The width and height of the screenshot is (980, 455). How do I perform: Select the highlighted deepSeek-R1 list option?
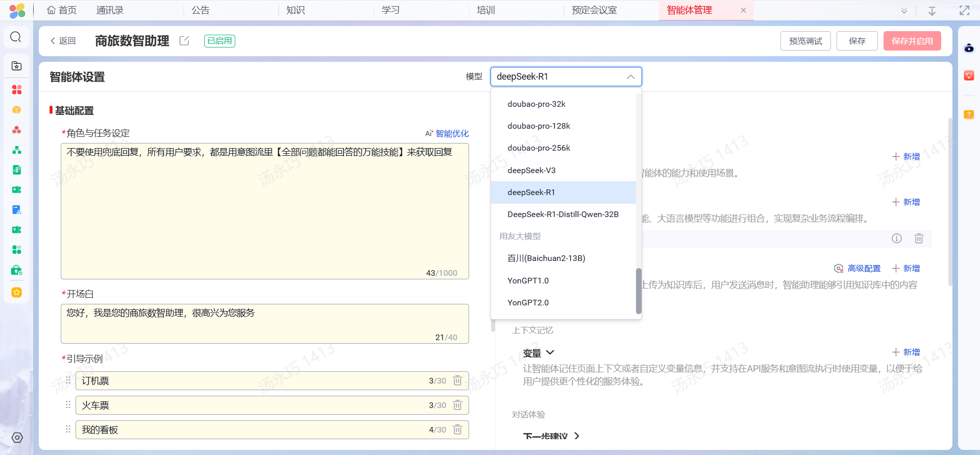[x=563, y=192]
